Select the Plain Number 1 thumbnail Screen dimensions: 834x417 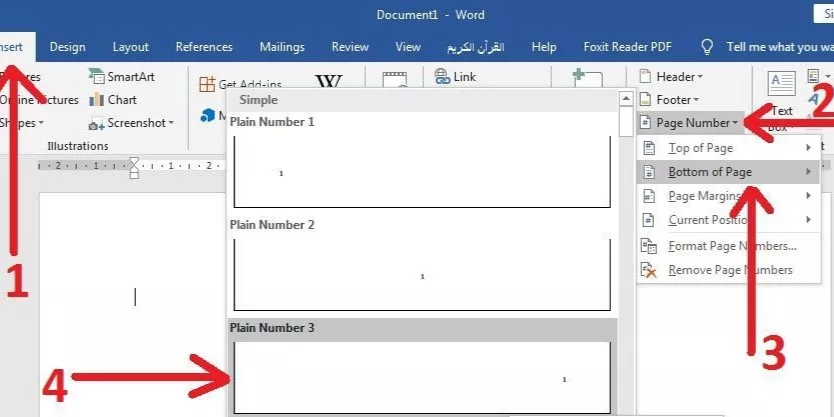click(422, 172)
